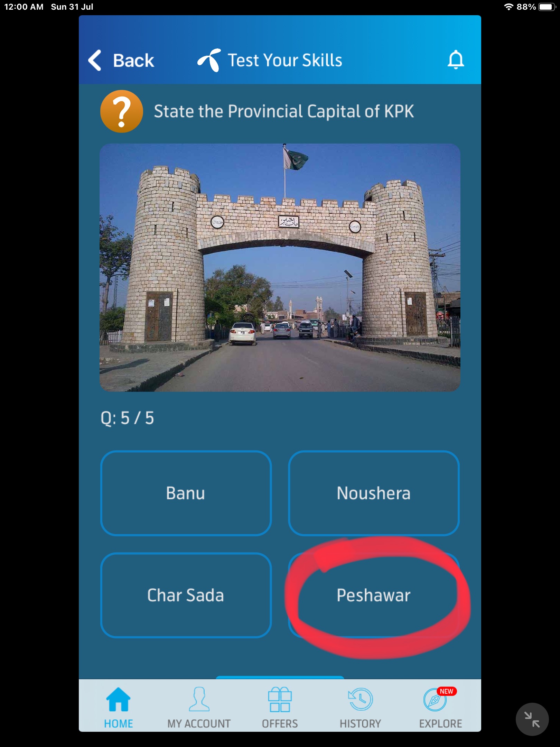Go to the MY ACCOUNT tab label

click(199, 724)
